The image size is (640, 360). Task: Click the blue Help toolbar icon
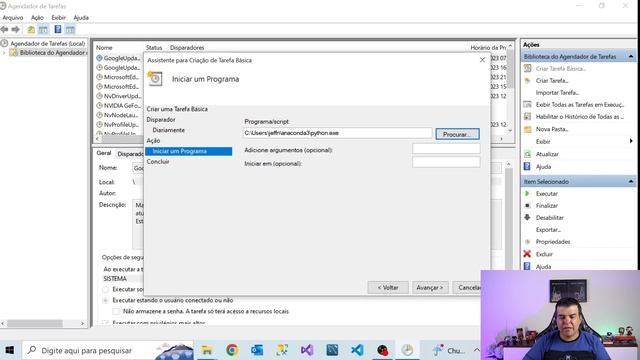58,29
